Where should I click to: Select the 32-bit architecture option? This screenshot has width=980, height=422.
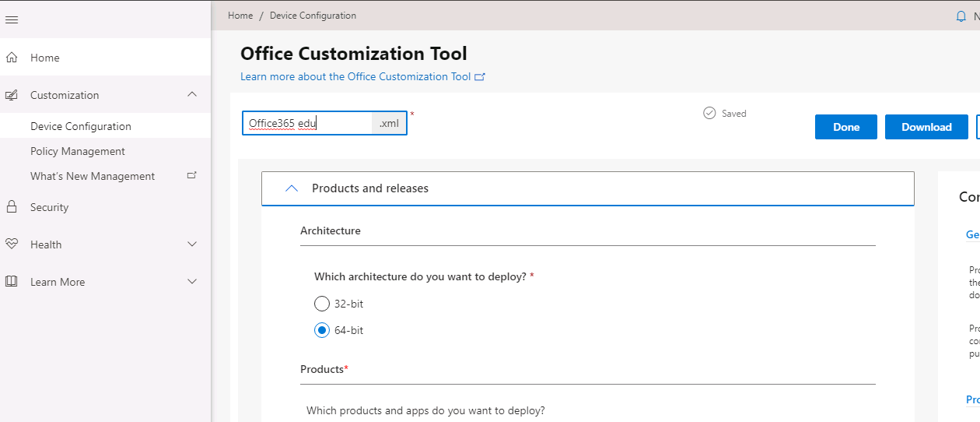click(322, 304)
